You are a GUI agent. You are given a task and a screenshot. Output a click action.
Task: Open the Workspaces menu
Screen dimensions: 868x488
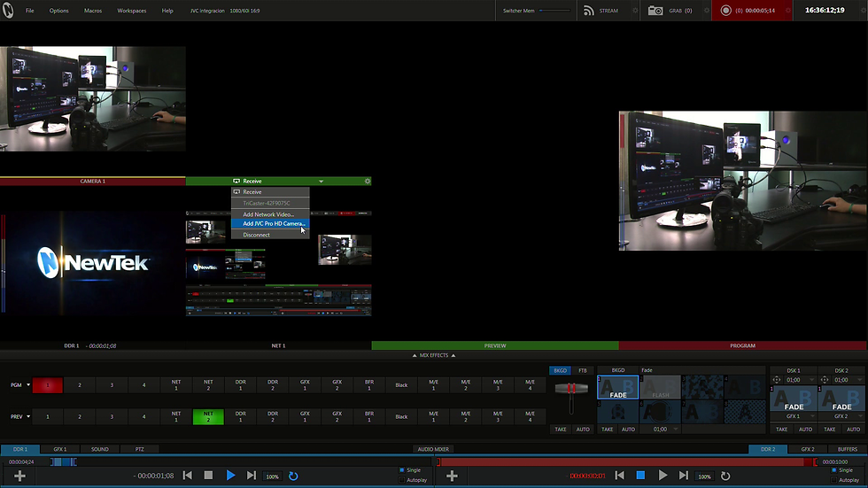pos(131,11)
